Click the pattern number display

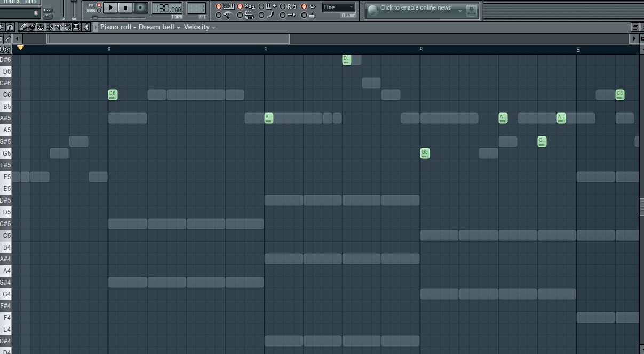(196, 8)
